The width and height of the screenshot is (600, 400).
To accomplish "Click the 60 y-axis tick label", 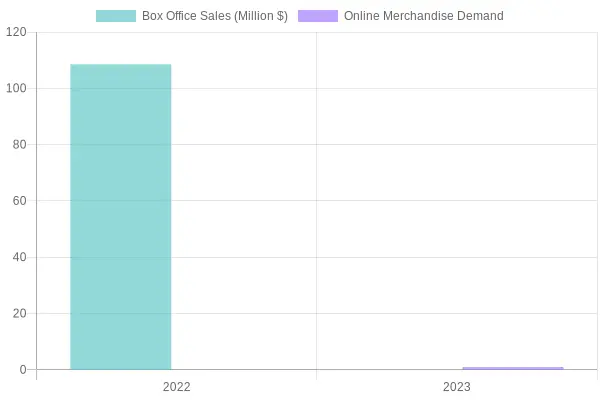I will click(20, 201).
